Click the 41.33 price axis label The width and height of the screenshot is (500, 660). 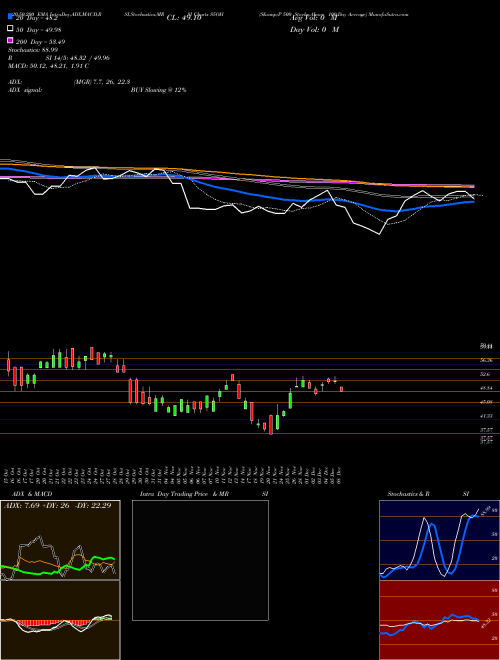tap(486, 416)
